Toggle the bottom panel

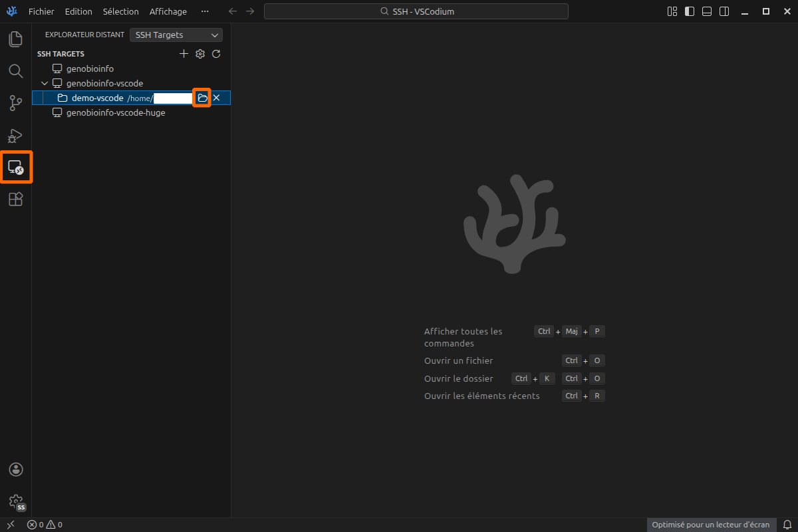pyautogui.click(x=707, y=11)
